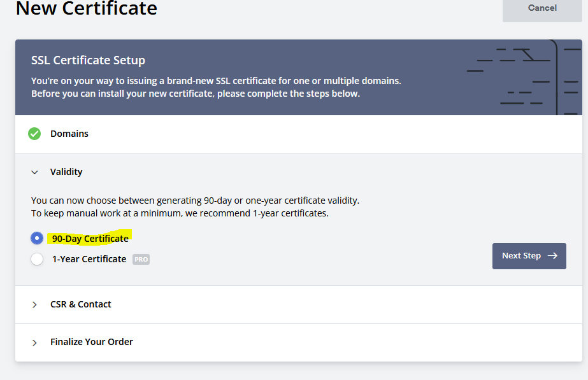Viewport: 588px width, 380px height.
Task: Choose the 1-Year Certificate radio button
Action: point(37,259)
